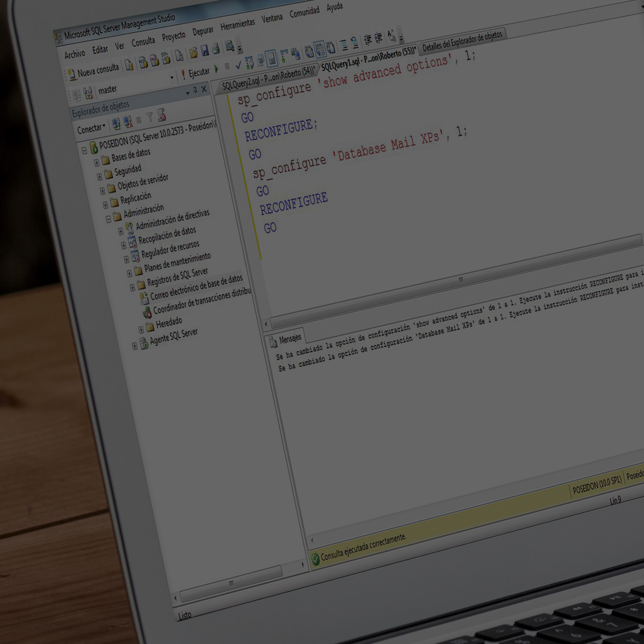Click the Database Engine Query icon
Screen dimensions: 644x644
point(143,62)
